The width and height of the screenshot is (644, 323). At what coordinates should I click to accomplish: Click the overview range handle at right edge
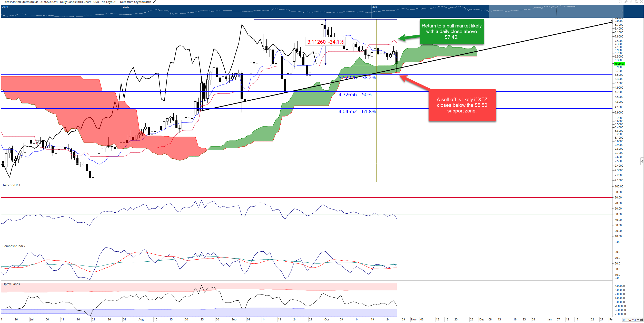coord(622,11)
